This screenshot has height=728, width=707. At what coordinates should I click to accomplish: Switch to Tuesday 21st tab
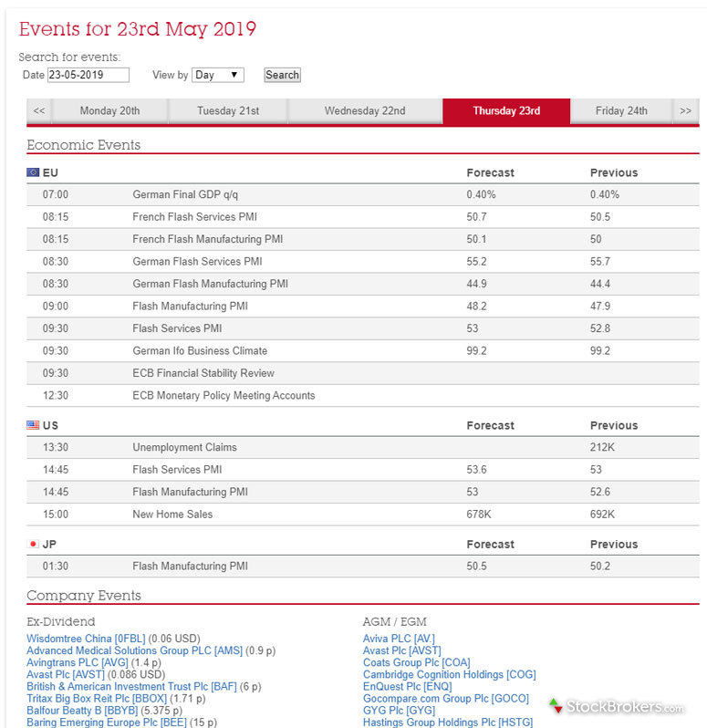click(228, 111)
